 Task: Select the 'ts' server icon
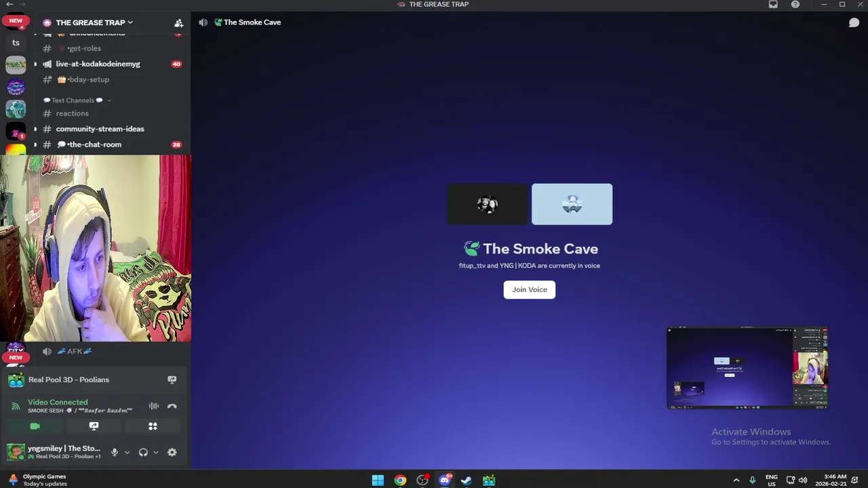coord(16,43)
